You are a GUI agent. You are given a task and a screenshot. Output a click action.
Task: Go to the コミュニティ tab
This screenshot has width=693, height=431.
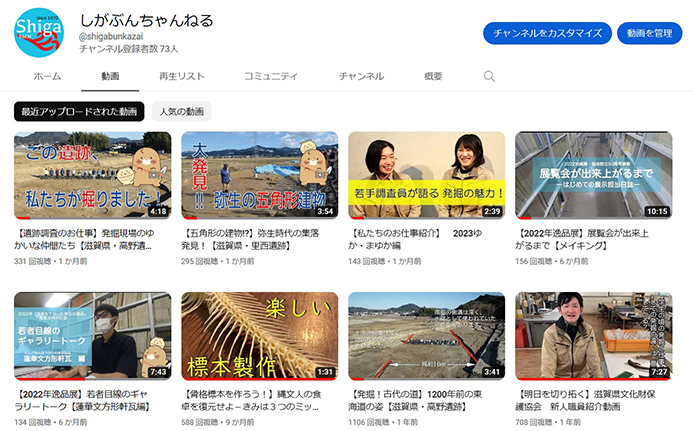270,76
